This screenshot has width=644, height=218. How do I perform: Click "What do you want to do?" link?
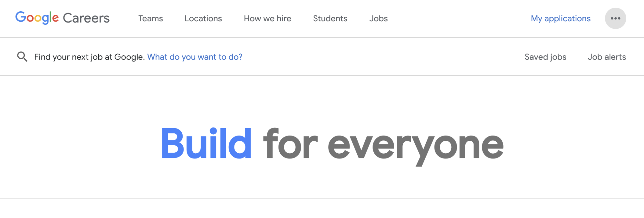pos(195,57)
